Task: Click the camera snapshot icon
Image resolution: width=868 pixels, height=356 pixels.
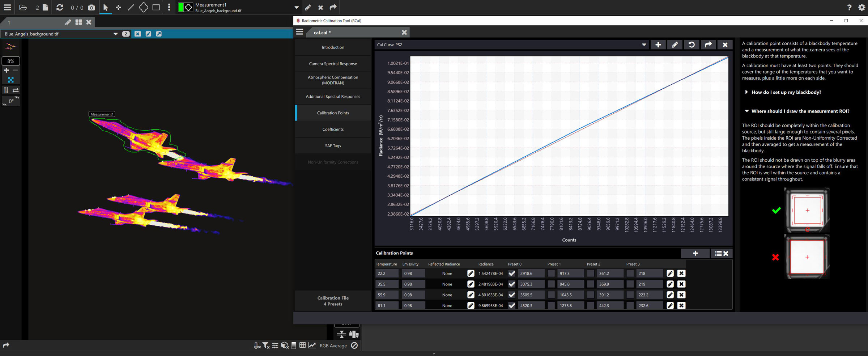Action: 92,7
